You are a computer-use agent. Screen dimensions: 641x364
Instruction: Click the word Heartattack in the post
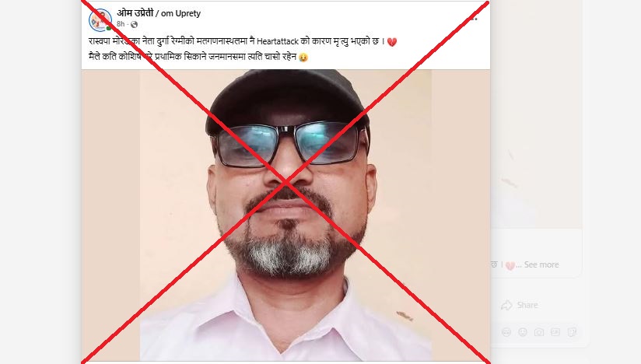click(278, 41)
